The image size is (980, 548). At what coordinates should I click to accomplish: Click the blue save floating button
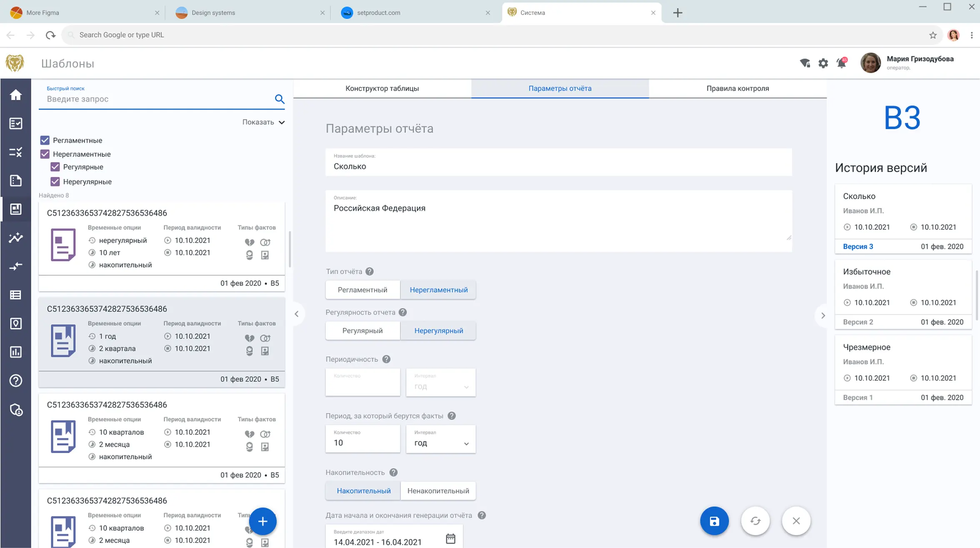click(714, 521)
